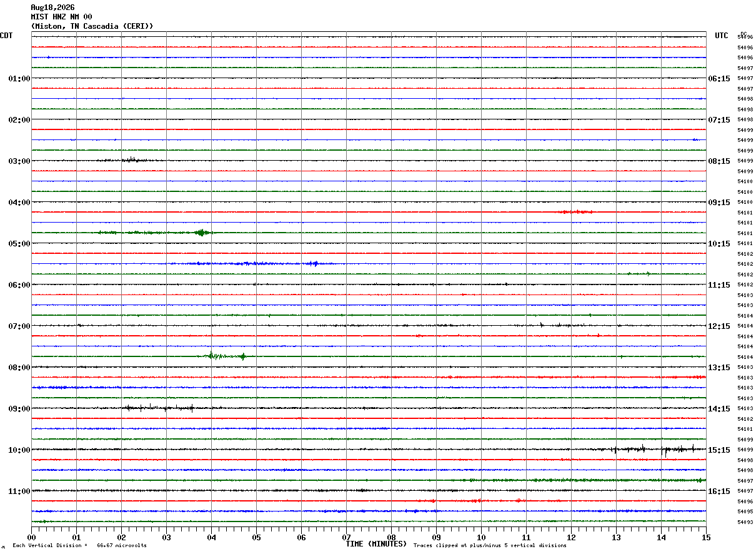Click the TIME (MINUTES) axis title

pos(376,544)
